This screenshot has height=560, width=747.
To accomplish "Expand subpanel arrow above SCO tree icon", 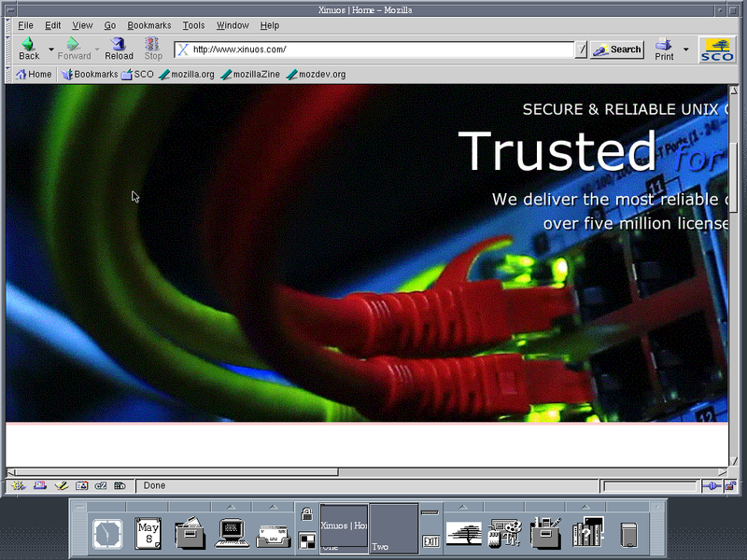I will tap(463, 507).
